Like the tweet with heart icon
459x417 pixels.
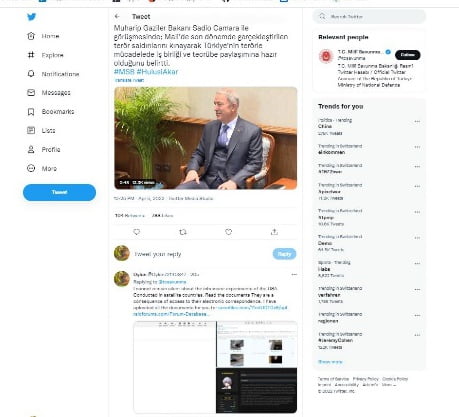(228, 232)
